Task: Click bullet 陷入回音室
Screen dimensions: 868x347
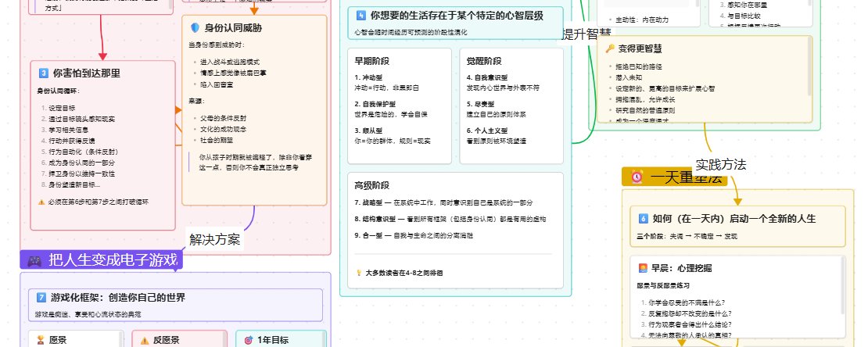Action: (217, 84)
